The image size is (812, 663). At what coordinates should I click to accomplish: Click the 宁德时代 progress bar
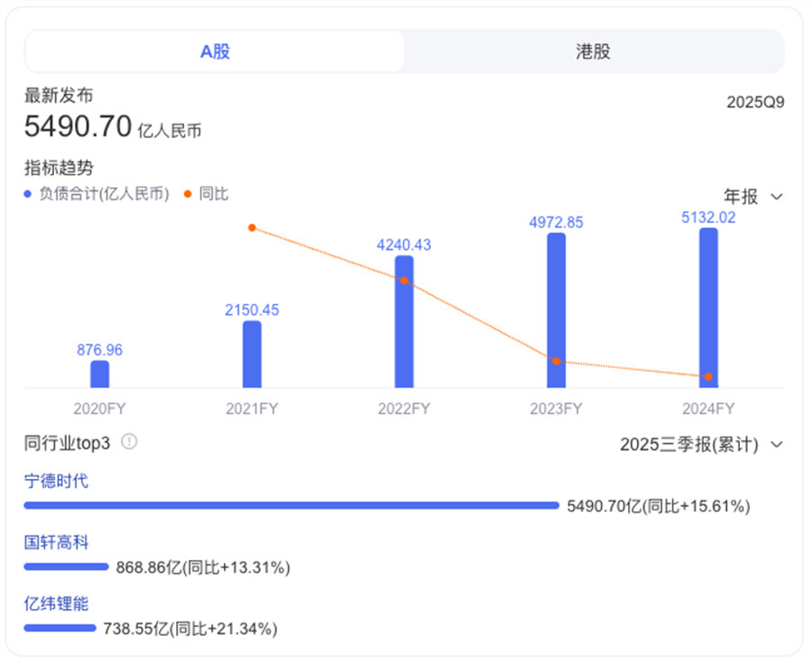pyautogui.click(x=291, y=505)
